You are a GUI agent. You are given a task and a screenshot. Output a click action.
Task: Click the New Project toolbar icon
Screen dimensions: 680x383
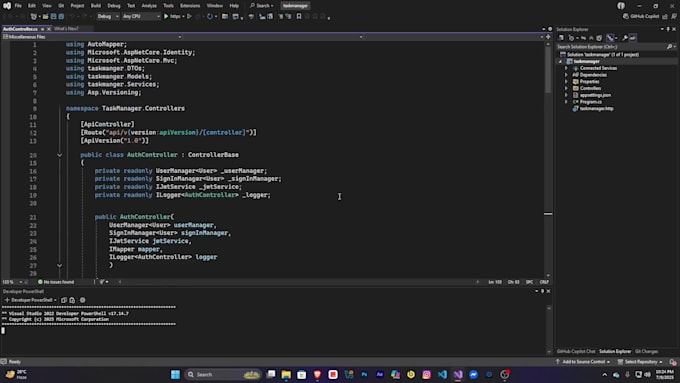[x=34, y=16]
